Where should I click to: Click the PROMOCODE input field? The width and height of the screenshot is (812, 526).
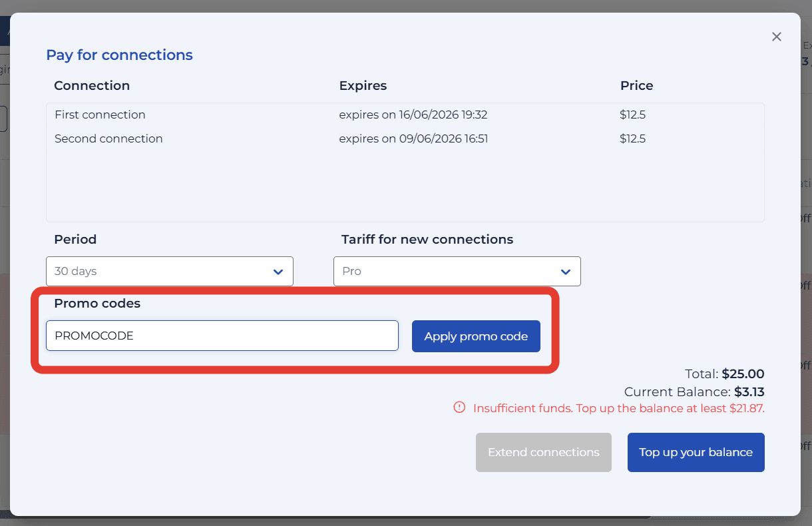tap(222, 336)
